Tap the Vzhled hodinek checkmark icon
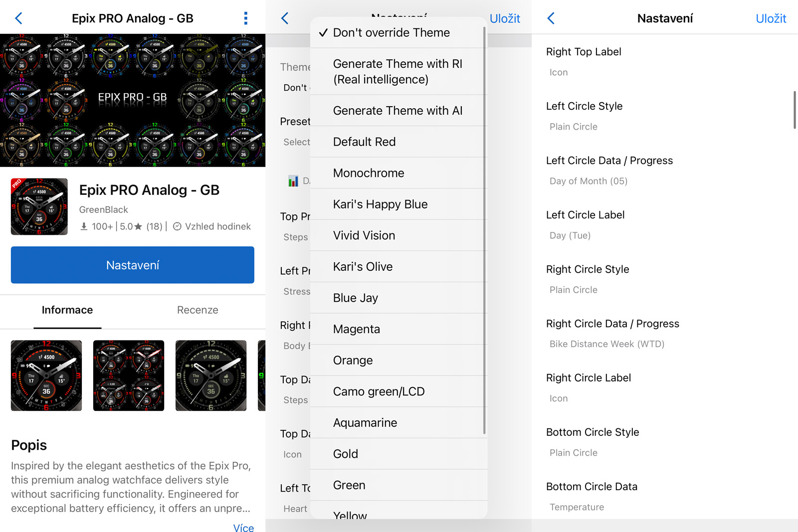 coord(177,226)
